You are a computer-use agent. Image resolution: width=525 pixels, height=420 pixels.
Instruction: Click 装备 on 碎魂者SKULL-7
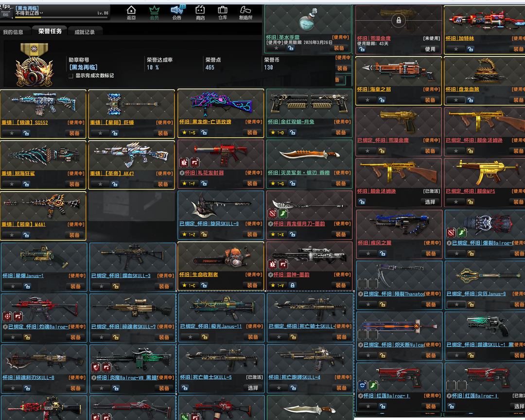164,337
